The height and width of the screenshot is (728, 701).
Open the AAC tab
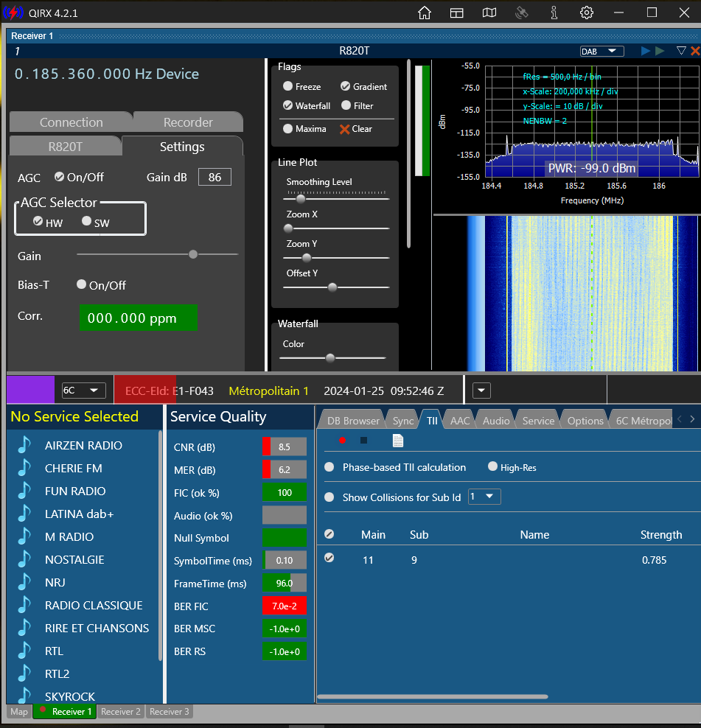[x=460, y=421]
